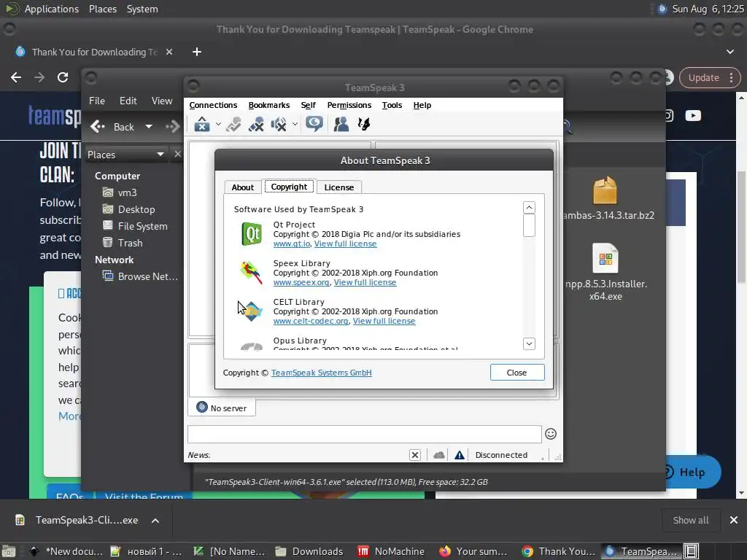Click the Qt Project logo icon
The image size is (747, 560).
(252, 234)
